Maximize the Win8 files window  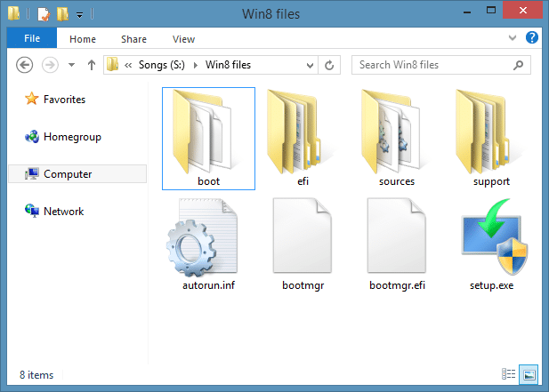click(491, 11)
